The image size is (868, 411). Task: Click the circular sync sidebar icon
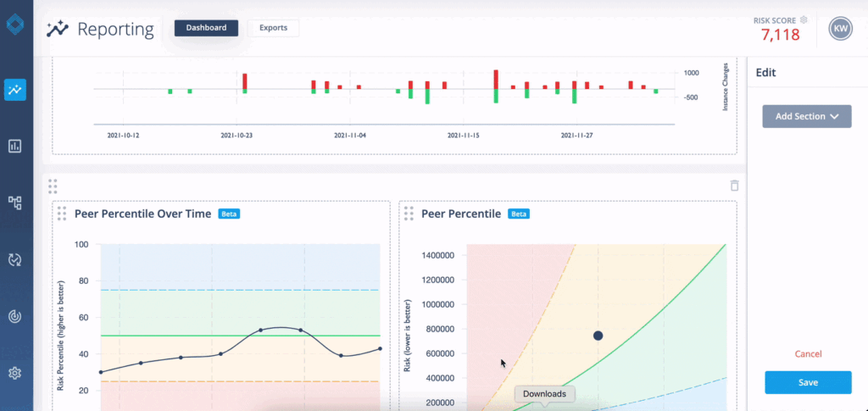[x=15, y=259]
